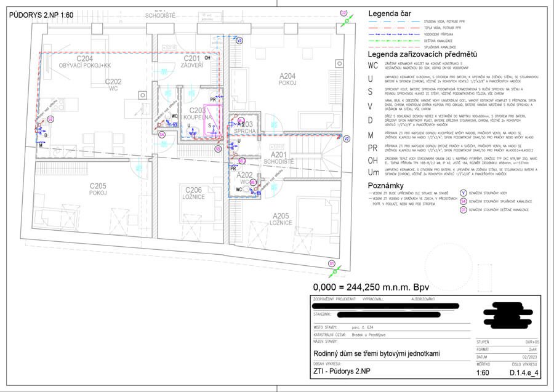Click the pink shower tray in C203
554x392 pixels.
coord(212,118)
